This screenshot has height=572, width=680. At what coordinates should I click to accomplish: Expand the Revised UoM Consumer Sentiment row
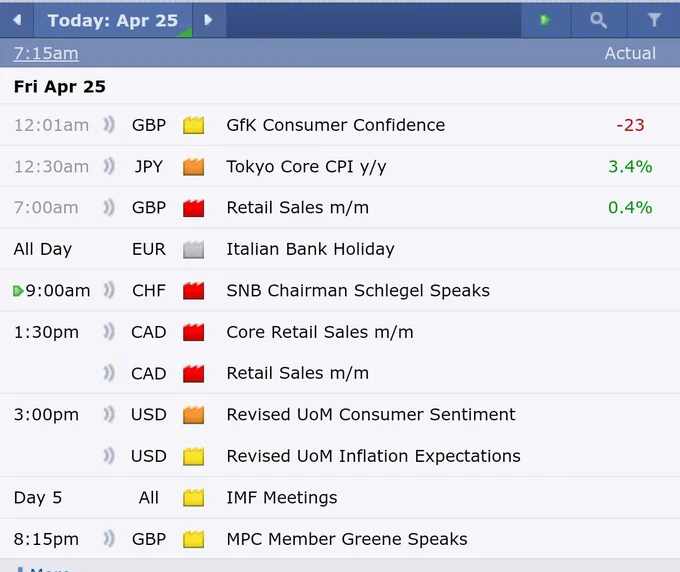pos(340,415)
